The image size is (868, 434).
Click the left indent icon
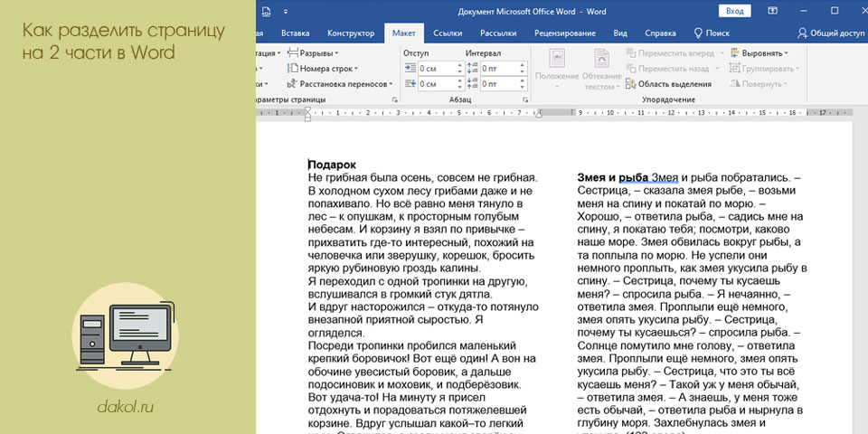410,68
